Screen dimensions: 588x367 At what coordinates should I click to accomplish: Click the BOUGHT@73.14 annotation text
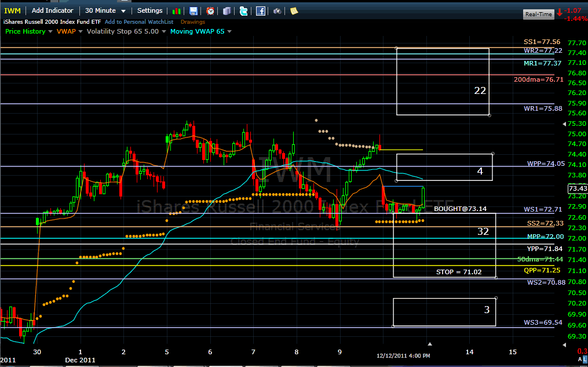[x=460, y=209]
